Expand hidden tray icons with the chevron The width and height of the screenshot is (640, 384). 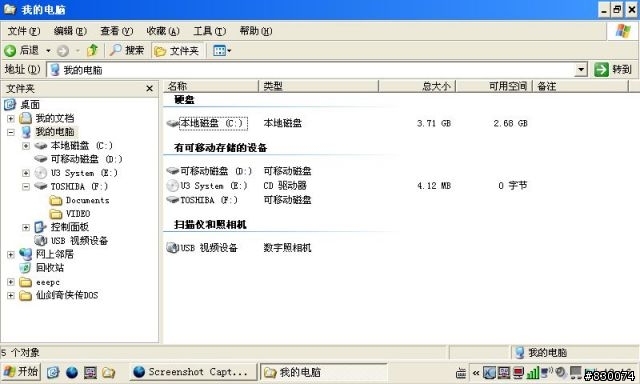[476, 373]
